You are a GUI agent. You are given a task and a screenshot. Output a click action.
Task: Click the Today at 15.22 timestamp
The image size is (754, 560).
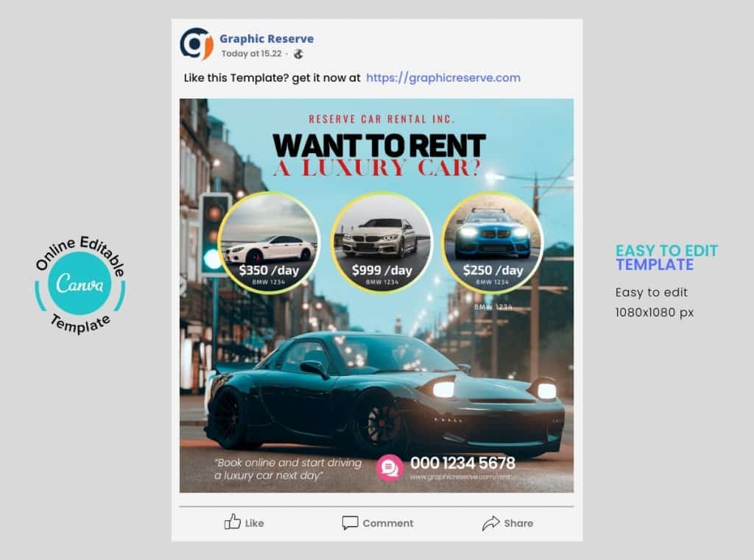(252, 54)
